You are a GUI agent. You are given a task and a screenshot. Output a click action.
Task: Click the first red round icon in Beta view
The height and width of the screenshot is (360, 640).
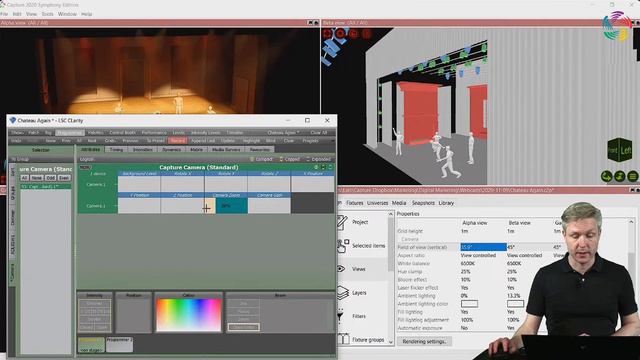click(x=327, y=33)
